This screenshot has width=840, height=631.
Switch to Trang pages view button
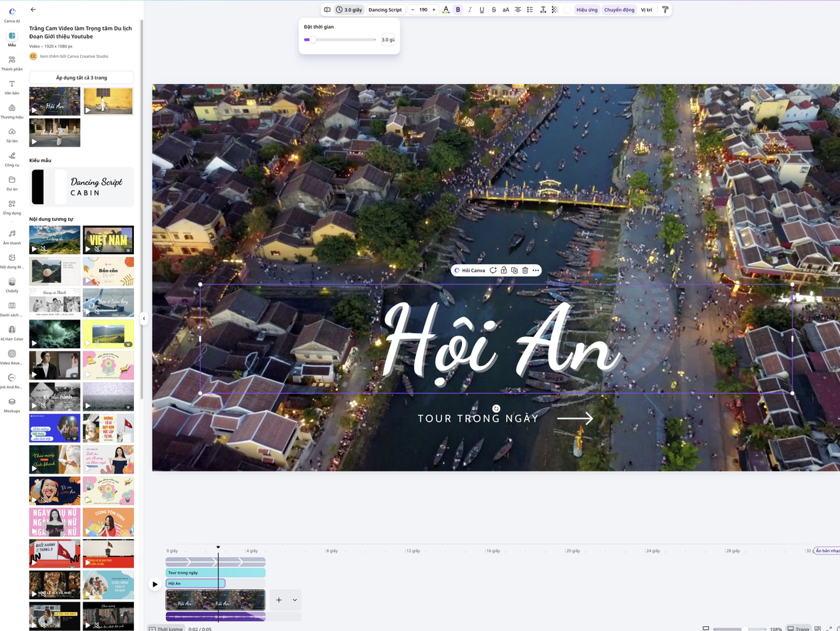(798, 628)
